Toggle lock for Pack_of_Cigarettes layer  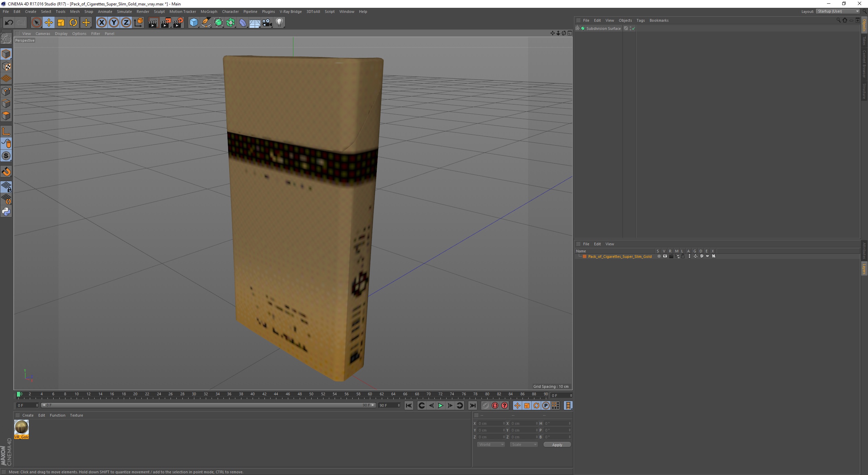pos(683,256)
